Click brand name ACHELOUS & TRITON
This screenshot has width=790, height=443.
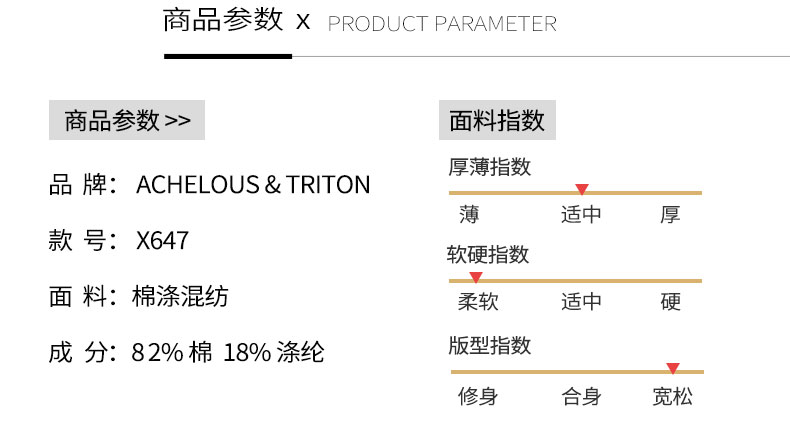pos(253,184)
